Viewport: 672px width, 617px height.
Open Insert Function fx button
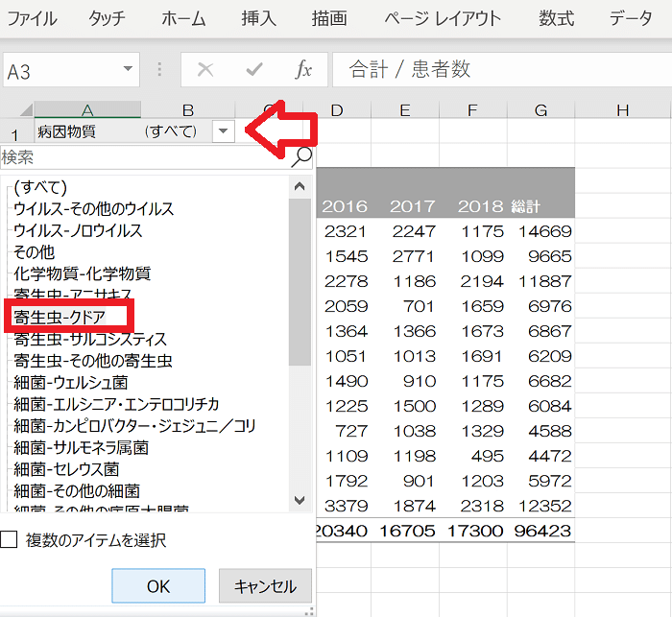(x=303, y=69)
